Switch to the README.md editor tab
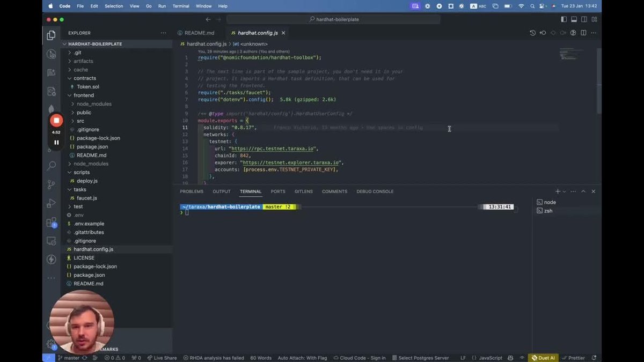Image resolution: width=644 pixels, height=362 pixels. [196, 33]
